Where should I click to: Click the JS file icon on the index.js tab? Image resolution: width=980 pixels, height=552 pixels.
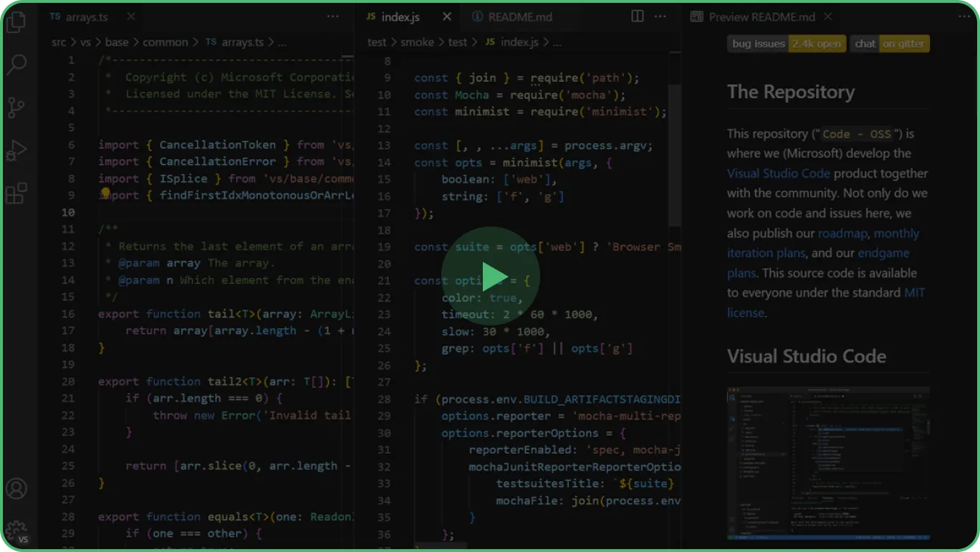(x=370, y=16)
